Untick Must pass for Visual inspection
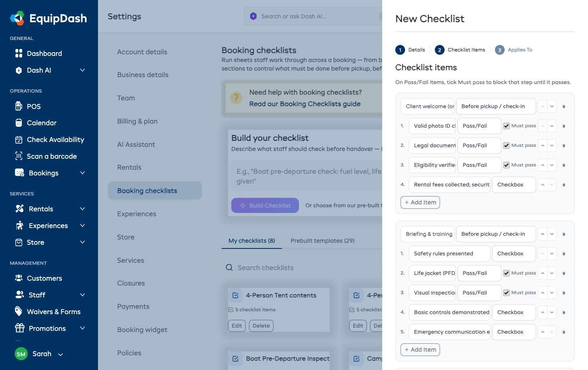The width and height of the screenshot is (588, 370). [506, 293]
